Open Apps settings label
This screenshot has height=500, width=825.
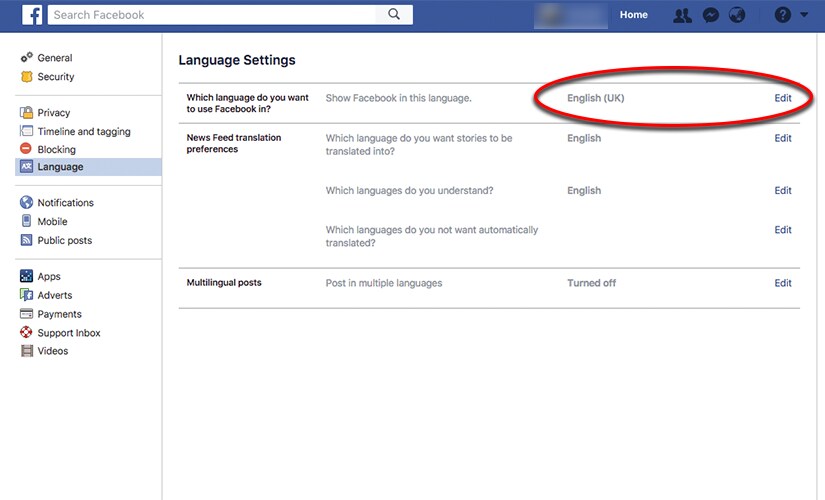49,277
